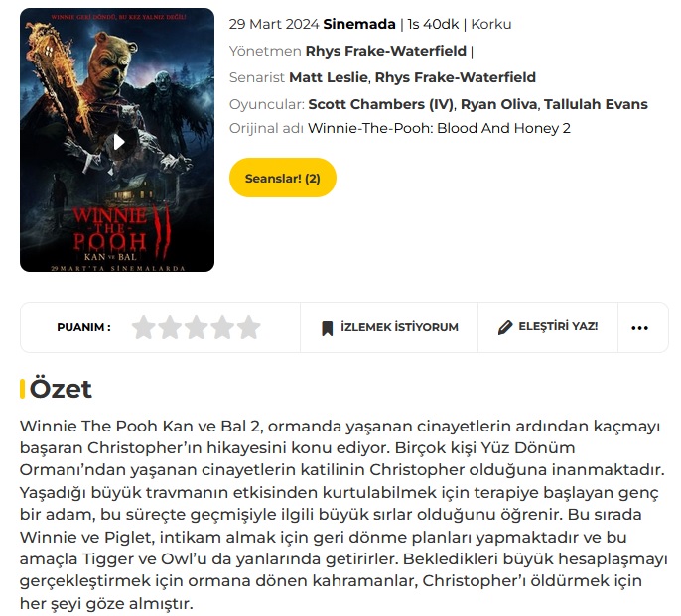Open actor Ryan Oliva link

click(x=498, y=104)
